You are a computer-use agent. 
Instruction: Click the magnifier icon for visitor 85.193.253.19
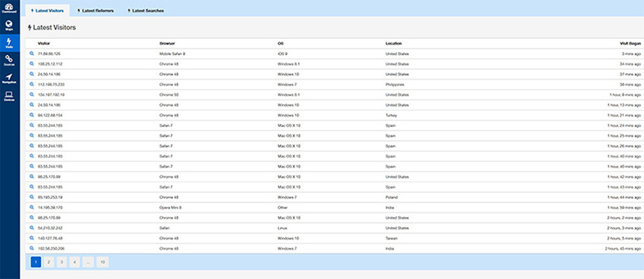(x=32, y=198)
